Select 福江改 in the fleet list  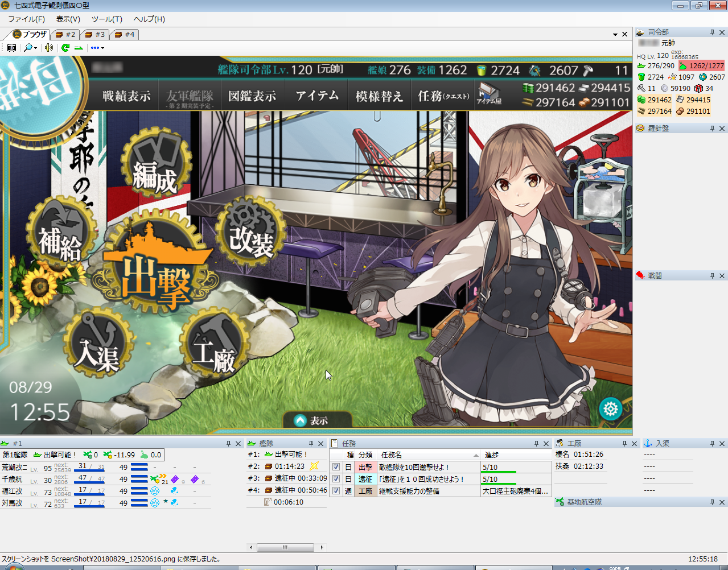(12, 491)
